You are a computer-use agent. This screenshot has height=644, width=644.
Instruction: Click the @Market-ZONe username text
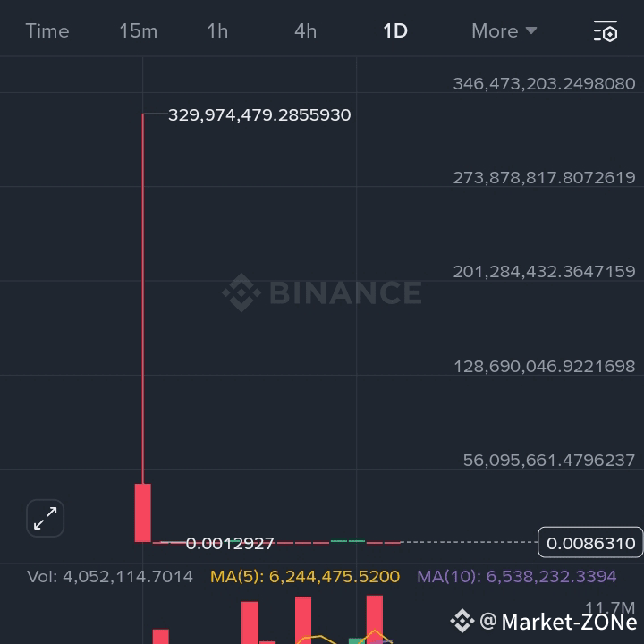pyautogui.click(x=558, y=621)
